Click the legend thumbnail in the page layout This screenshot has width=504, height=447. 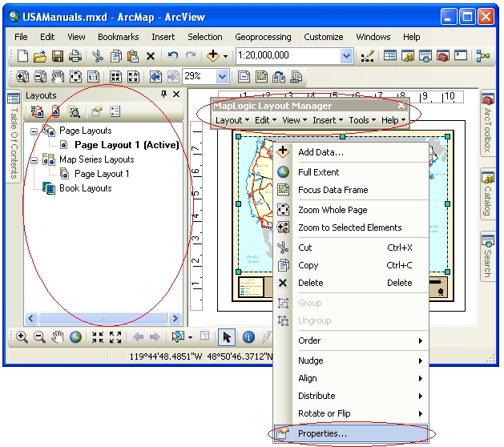[x=250, y=288]
